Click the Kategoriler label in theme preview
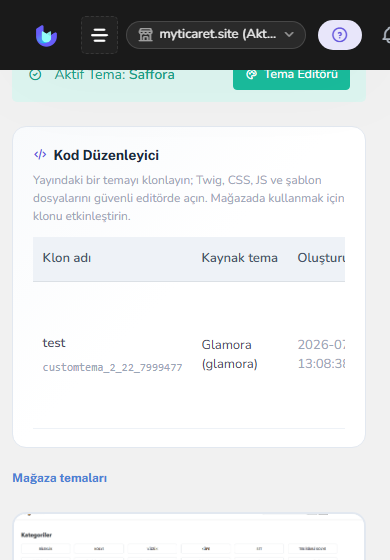Screen dimensions: 390x560 tap(36, 535)
